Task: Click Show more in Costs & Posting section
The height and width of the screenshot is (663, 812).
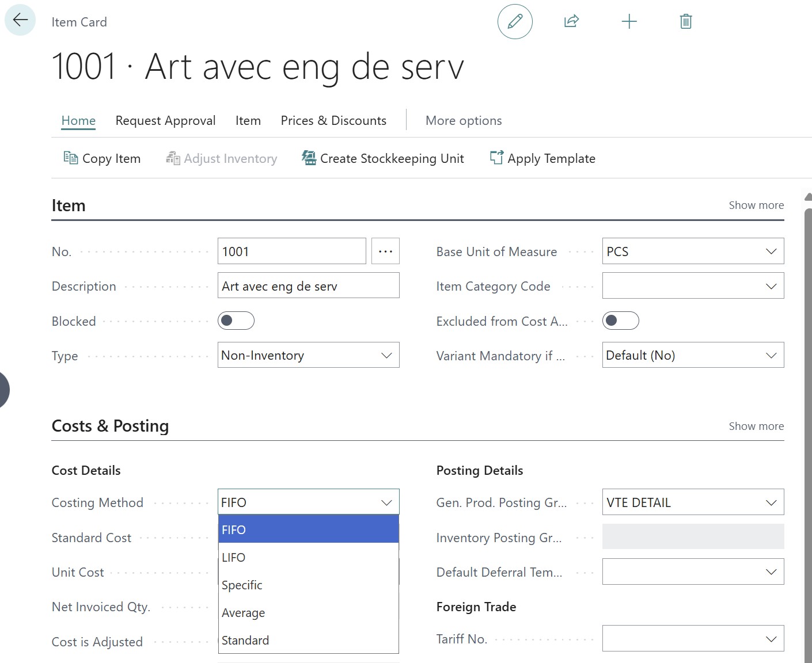Action: (x=756, y=426)
